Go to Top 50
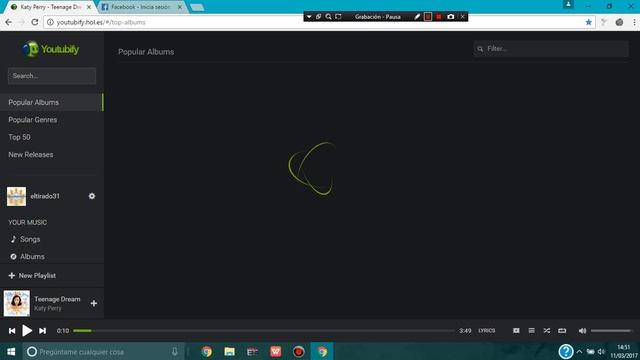This screenshot has height=360, width=640. 19,137
